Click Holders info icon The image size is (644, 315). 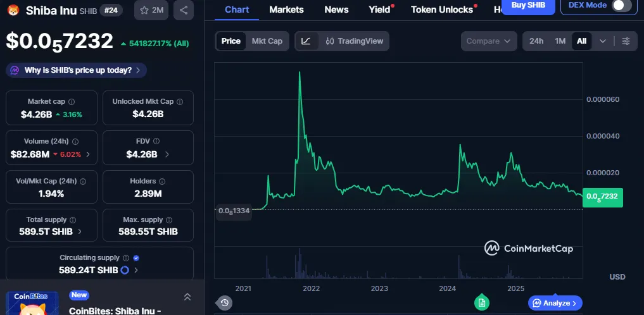162,182
